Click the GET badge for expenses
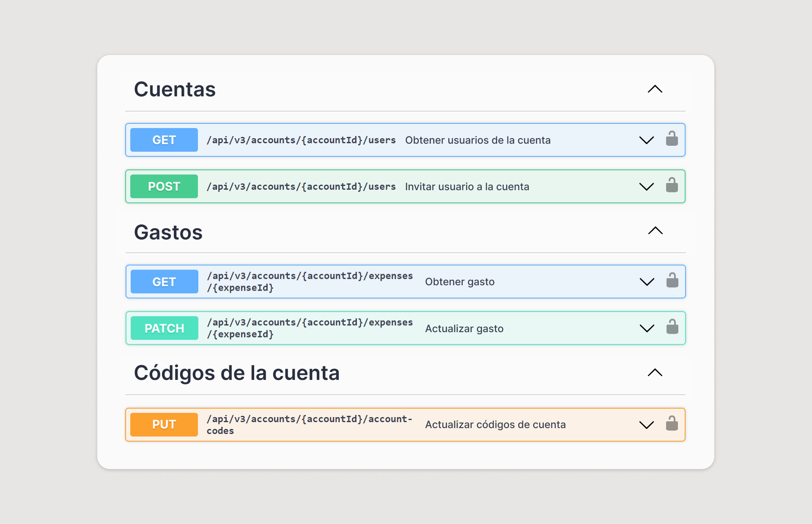Viewport: 812px width, 524px height. (x=165, y=281)
